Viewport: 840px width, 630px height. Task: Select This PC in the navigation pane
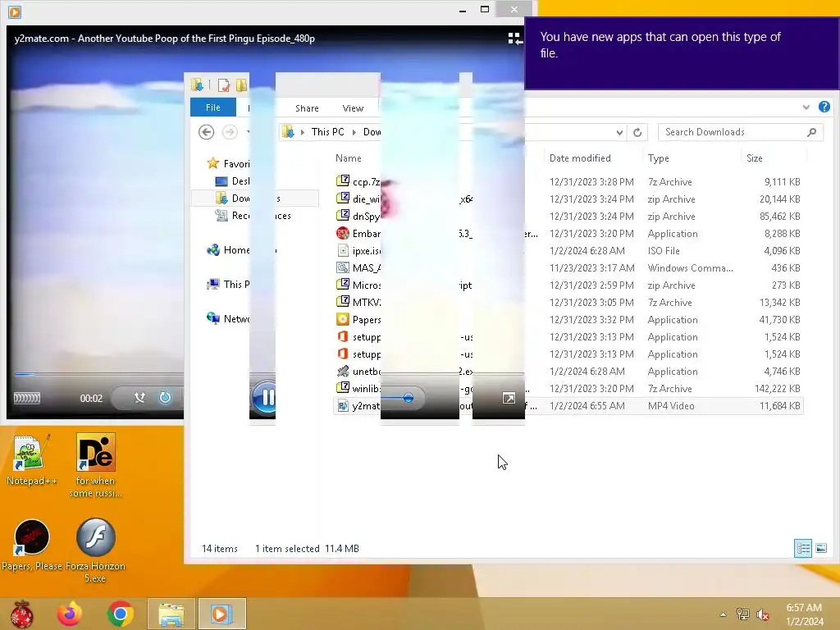(229, 284)
